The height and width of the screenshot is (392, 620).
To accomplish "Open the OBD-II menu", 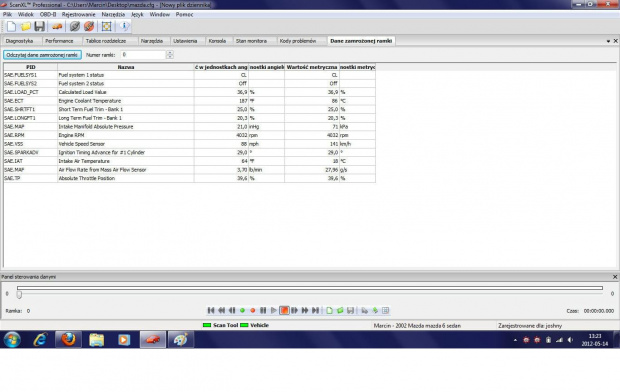I will [x=48, y=14].
